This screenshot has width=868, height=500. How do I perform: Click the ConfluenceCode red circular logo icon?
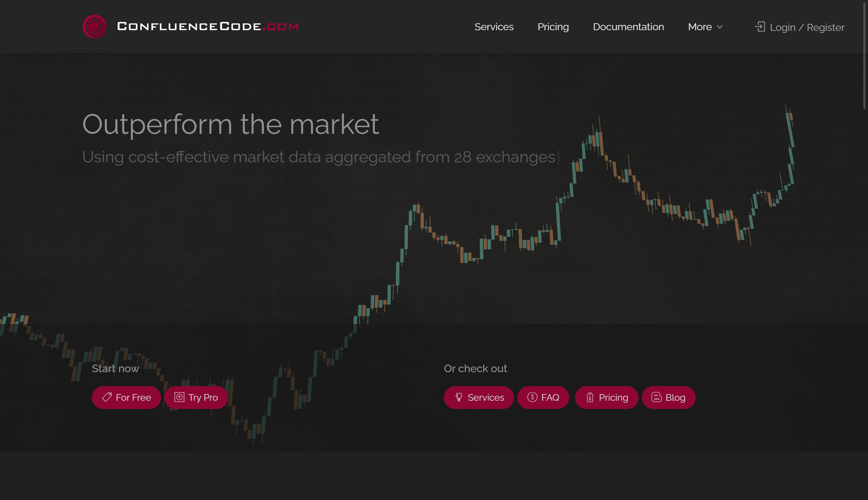coord(94,27)
